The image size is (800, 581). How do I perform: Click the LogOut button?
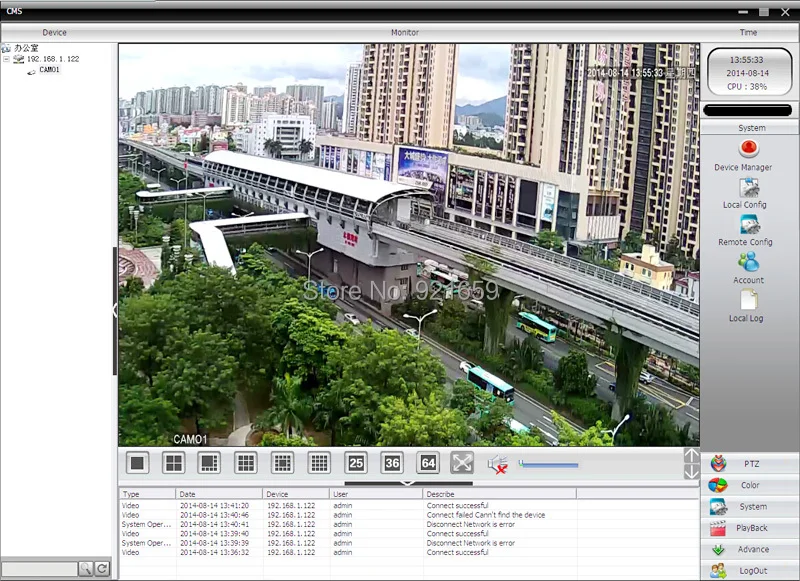(750, 570)
